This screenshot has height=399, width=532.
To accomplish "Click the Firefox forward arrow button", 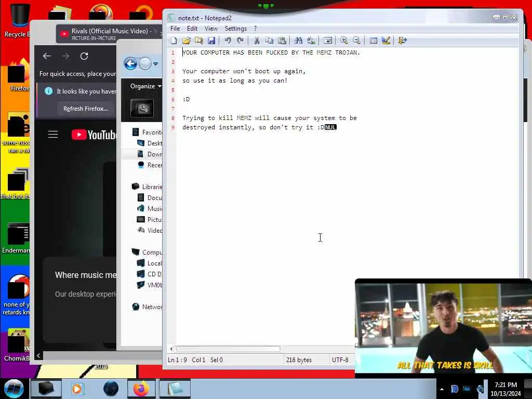I will [x=65, y=56].
